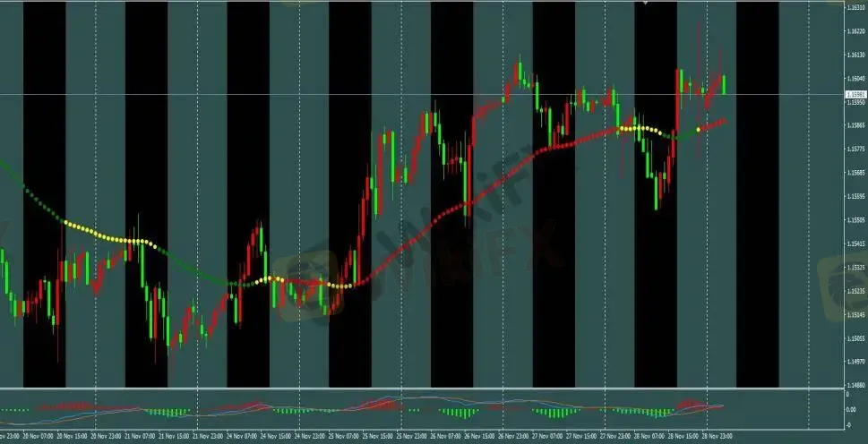The height and width of the screenshot is (444, 868).
Task: Click the 28 Nov 15:00 time label
Action: [x=683, y=436]
